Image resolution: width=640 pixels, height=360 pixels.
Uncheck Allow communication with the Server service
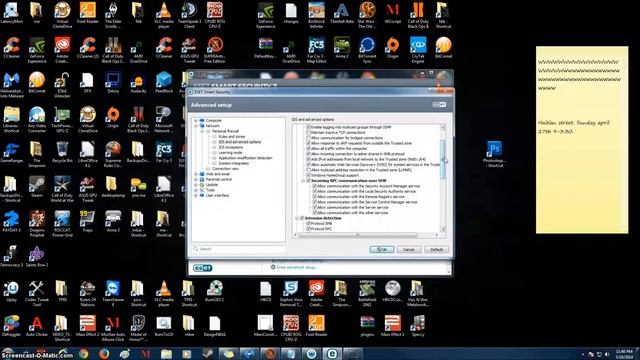[x=315, y=207]
